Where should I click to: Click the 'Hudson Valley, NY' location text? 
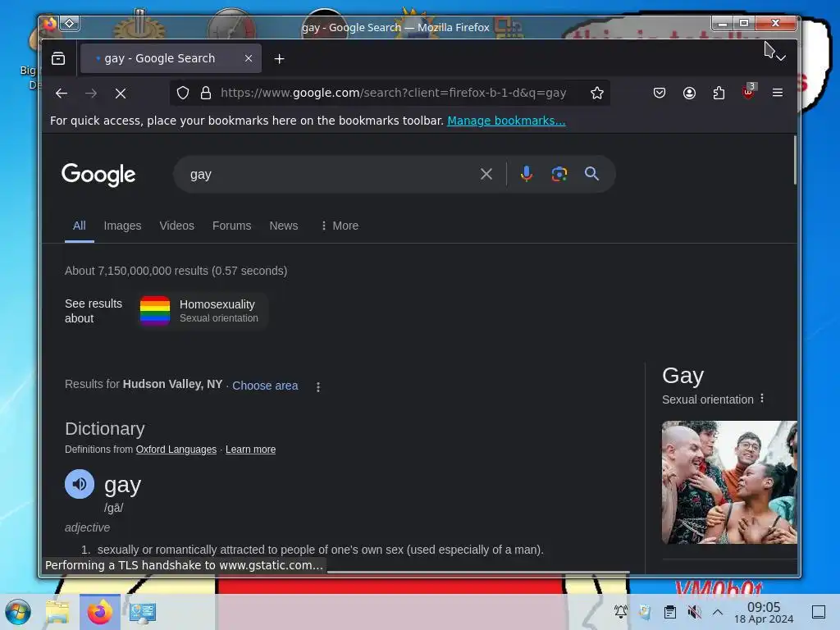pos(172,385)
